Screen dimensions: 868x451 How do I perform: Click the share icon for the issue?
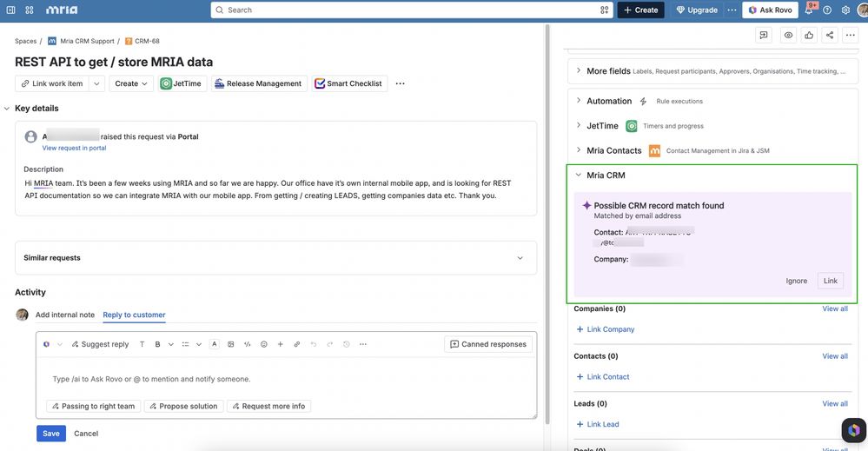coord(829,36)
